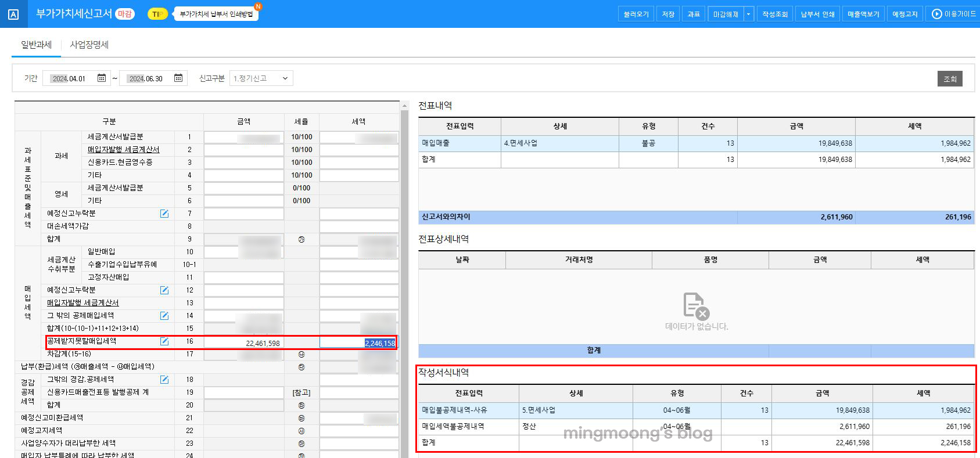The width and height of the screenshot is (980, 458).
Task: Click 날짜 column header in 전표상세내역
Action: pyautogui.click(x=462, y=260)
